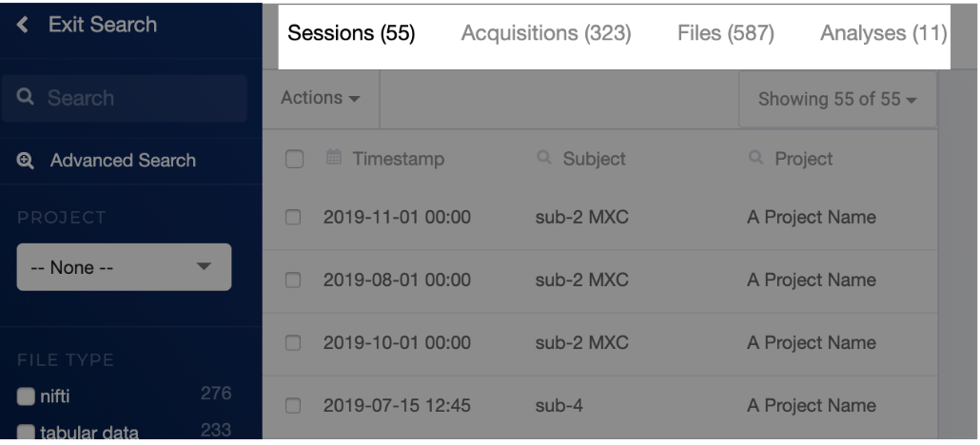Switch to the Files (587) tab
The height and width of the screenshot is (445, 980).
(726, 33)
